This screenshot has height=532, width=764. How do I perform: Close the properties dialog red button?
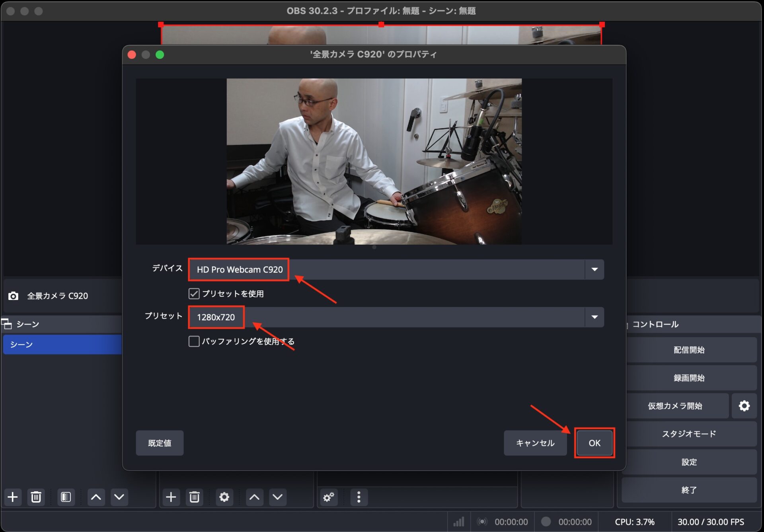[132, 55]
